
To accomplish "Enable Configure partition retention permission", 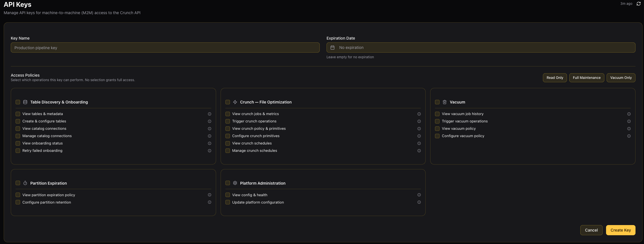I will point(18,202).
